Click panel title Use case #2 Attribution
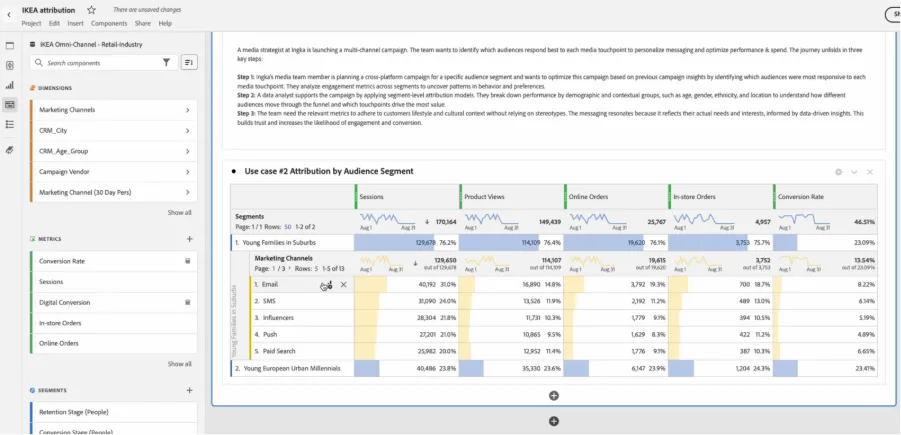The height and width of the screenshot is (435, 901). [x=329, y=171]
